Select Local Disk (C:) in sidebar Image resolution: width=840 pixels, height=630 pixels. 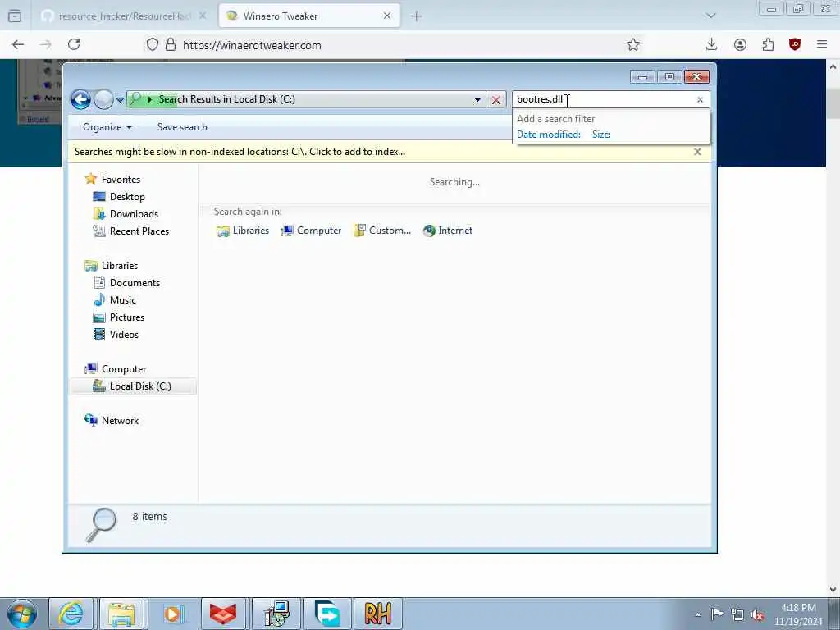point(132,386)
